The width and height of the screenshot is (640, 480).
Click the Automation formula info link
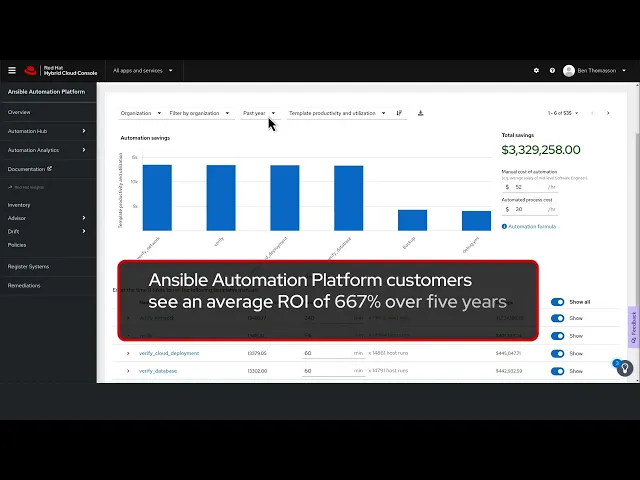529,227
